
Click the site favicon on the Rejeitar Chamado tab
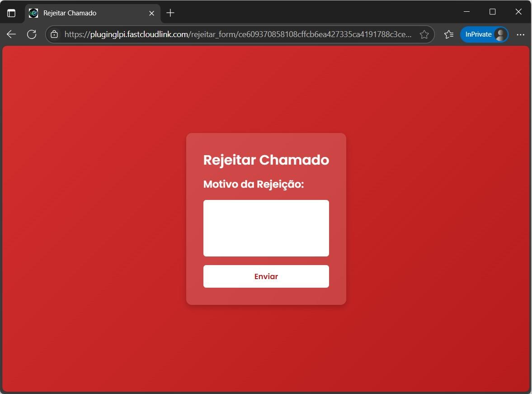tap(33, 13)
